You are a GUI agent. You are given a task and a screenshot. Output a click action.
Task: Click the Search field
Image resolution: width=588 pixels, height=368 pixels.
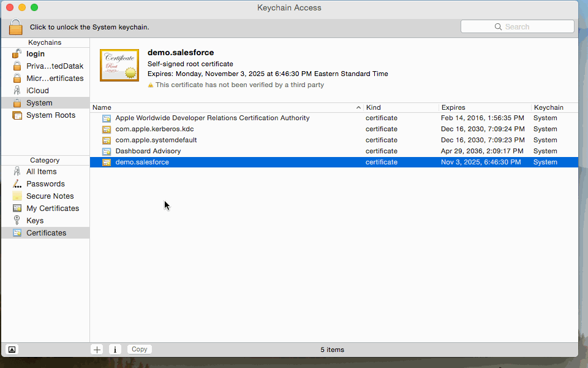point(517,26)
